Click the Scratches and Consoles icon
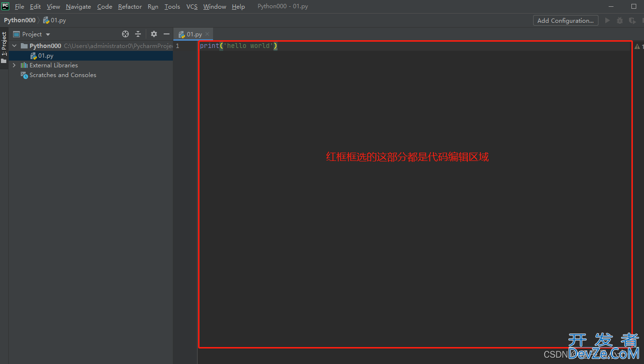Image resolution: width=644 pixels, height=364 pixels. [x=24, y=75]
